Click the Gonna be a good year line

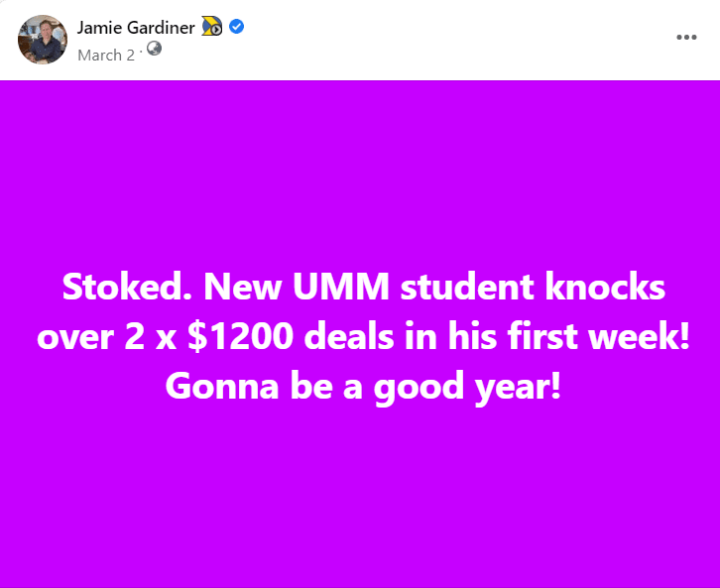pyautogui.click(x=363, y=387)
